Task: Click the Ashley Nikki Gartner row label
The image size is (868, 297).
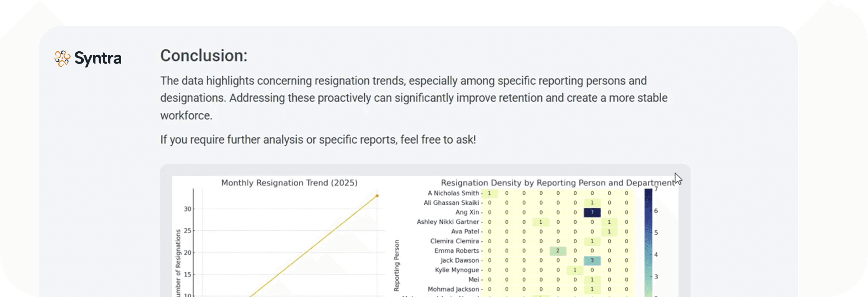Action: (x=448, y=222)
